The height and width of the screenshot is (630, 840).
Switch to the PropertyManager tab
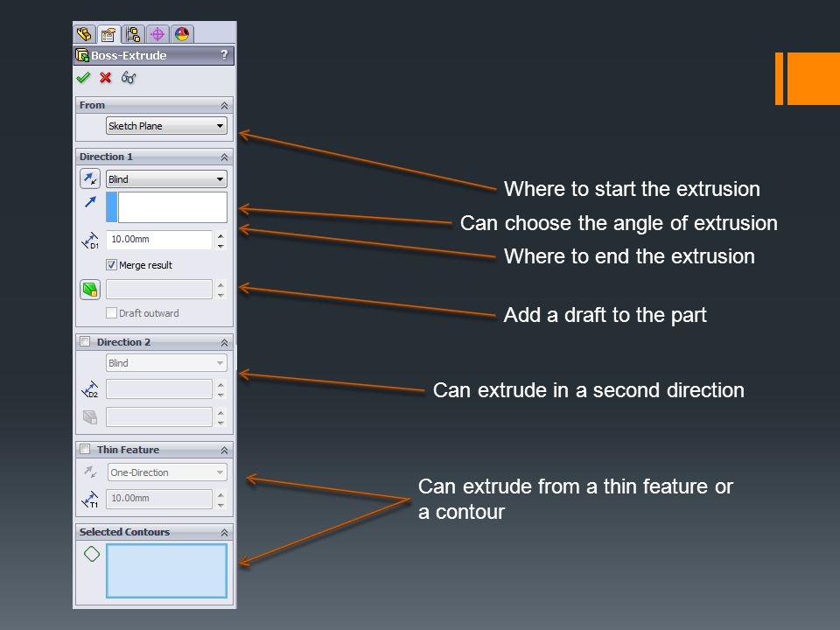(x=108, y=34)
